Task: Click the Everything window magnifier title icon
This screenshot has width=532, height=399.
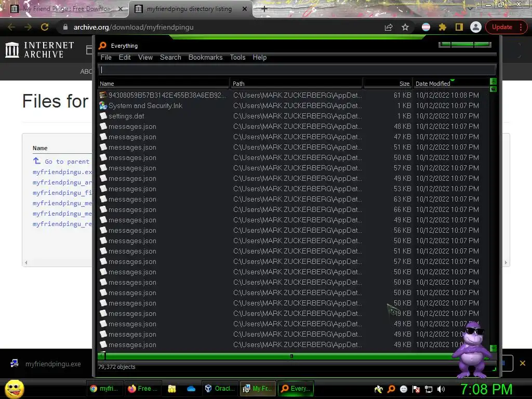Action: pos(102,46)
